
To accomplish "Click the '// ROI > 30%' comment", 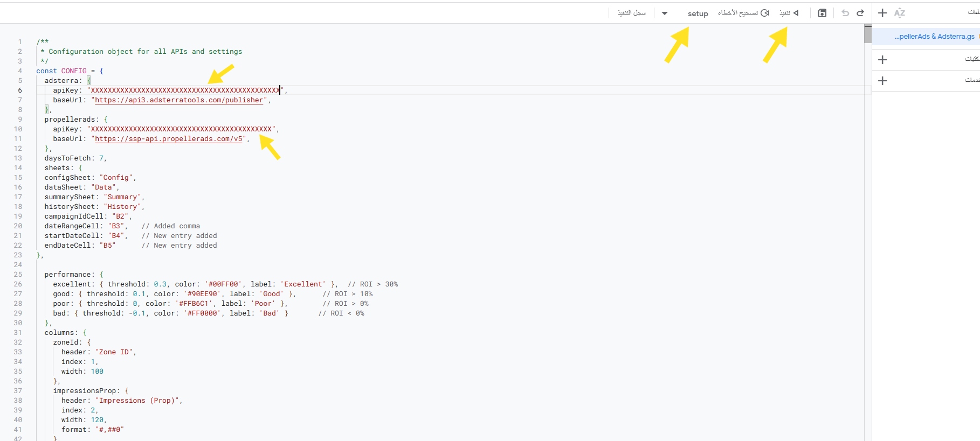I will [373, 284].
